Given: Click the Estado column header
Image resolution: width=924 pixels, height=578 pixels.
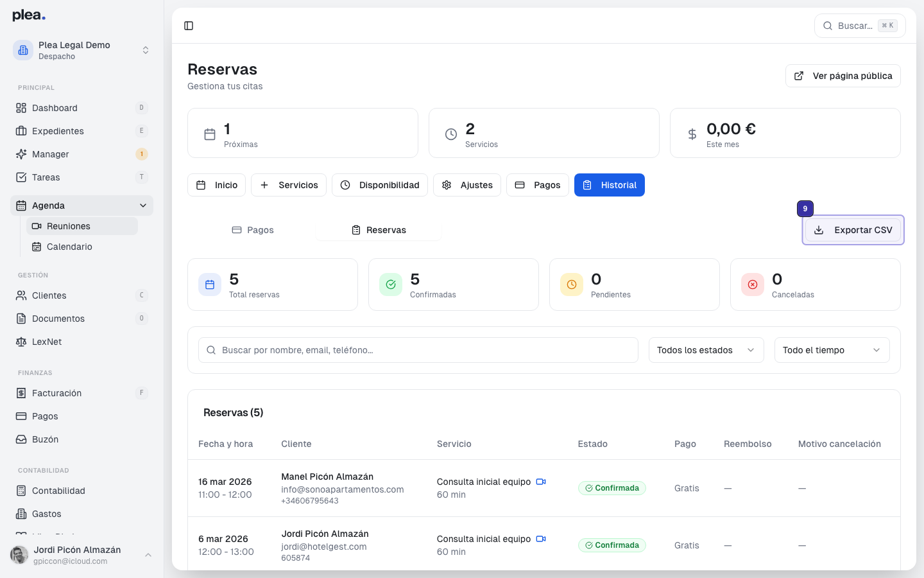Looking at the screenshot, I should tap(593, 444).
